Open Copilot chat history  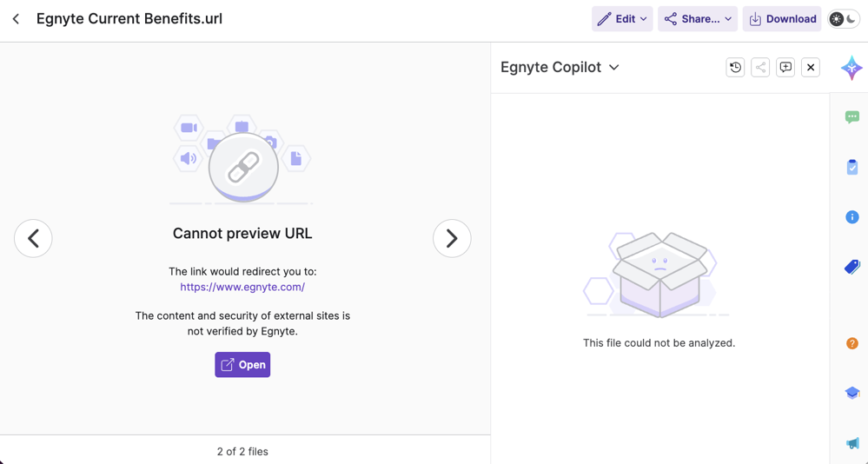[x=735, y=67]
